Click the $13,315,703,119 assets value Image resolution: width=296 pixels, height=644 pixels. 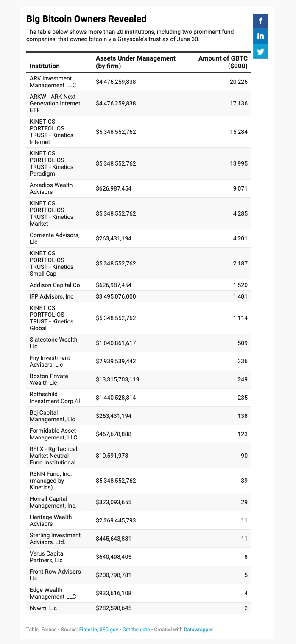pyautogui.click(x=117, y=379)
